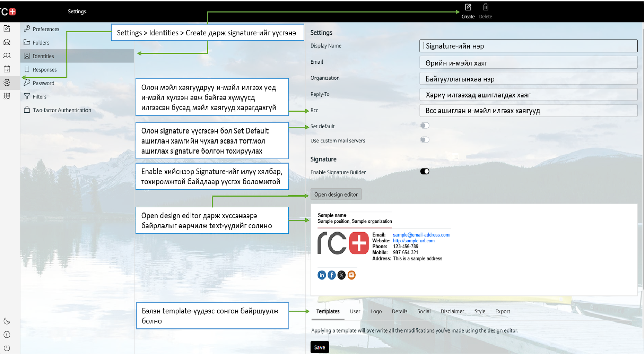Open the Contacts icon in left rail
Image resolution: width=644 pixels, height=354 pixels.
(7, 55)
